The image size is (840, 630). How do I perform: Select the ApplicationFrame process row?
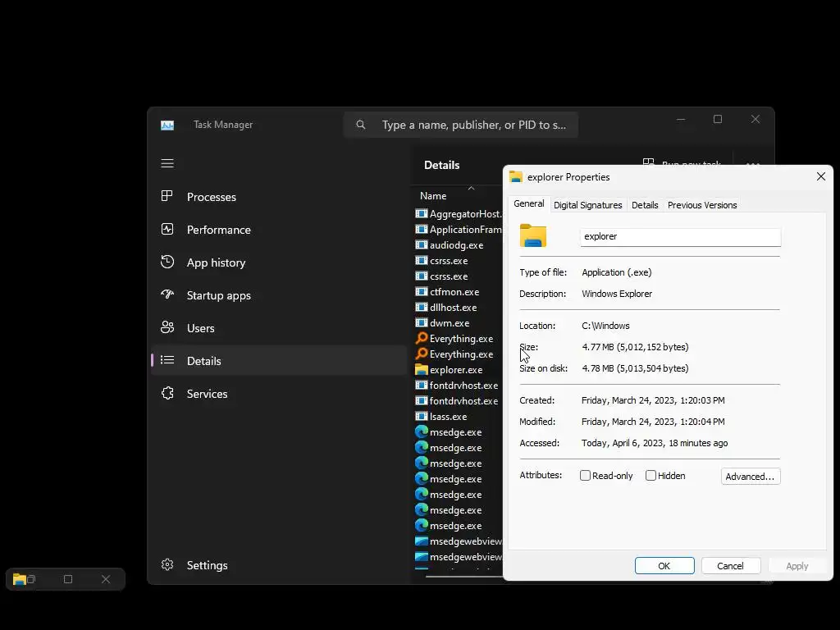[x=459, y=230]
